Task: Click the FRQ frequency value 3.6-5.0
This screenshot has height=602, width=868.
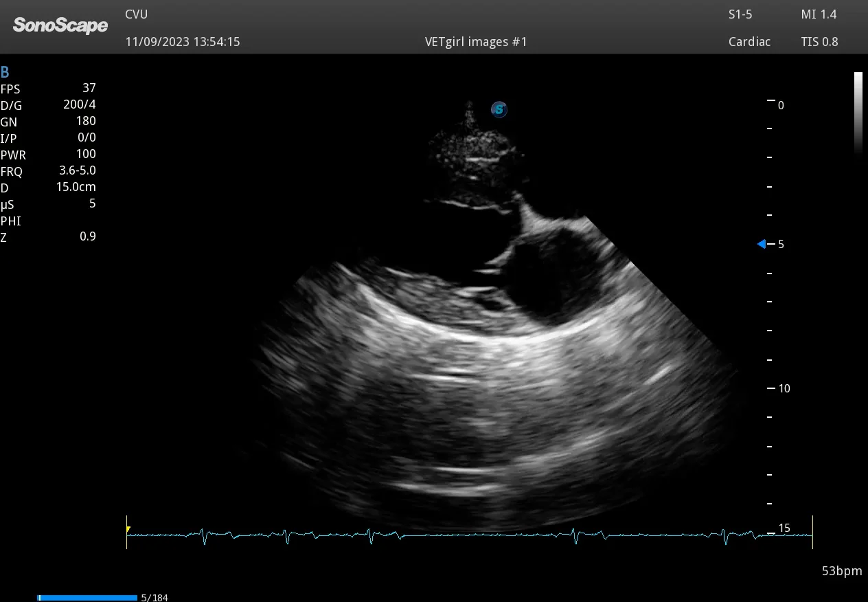Action: (78, 170)
